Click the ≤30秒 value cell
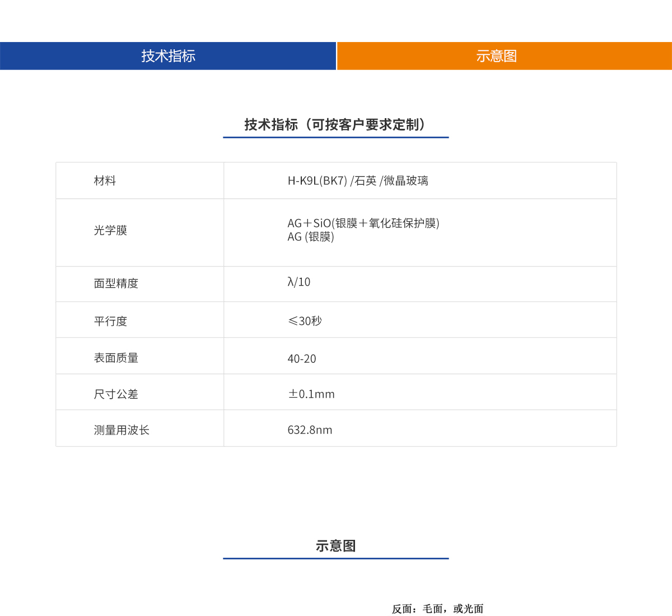 pos(305,320)
